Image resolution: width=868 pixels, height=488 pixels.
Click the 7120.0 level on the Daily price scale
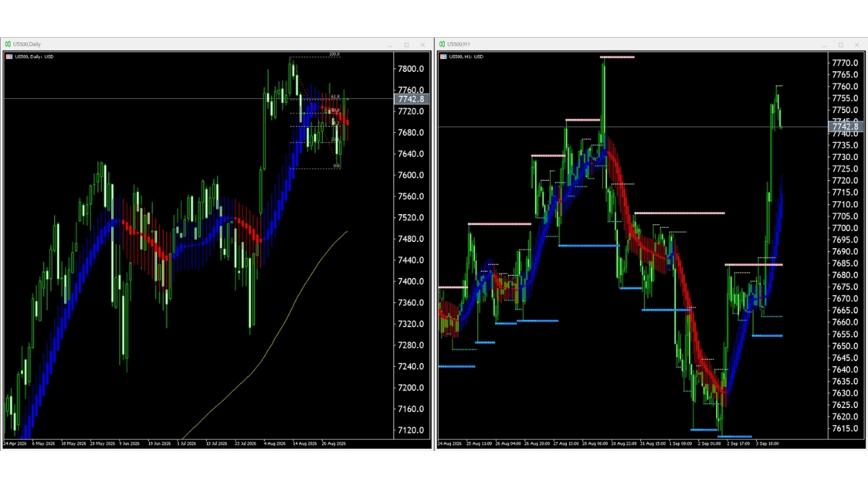click(x=411, y=430)
